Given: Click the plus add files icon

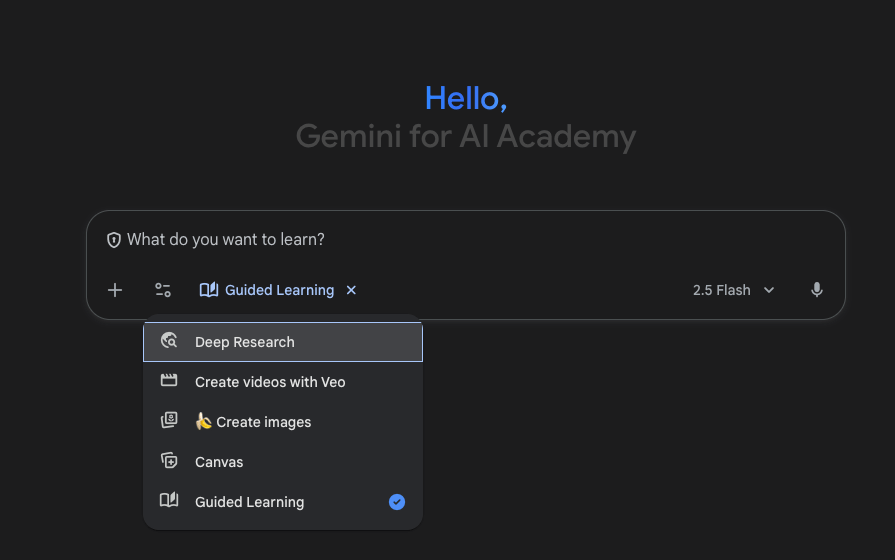Looking at the screenshot, I should pos(115,290).
